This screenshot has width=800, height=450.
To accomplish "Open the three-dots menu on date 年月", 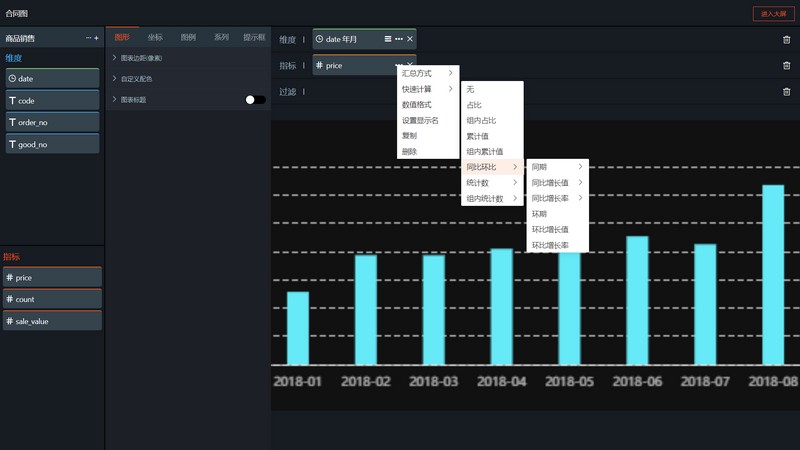I will (399, 39).
